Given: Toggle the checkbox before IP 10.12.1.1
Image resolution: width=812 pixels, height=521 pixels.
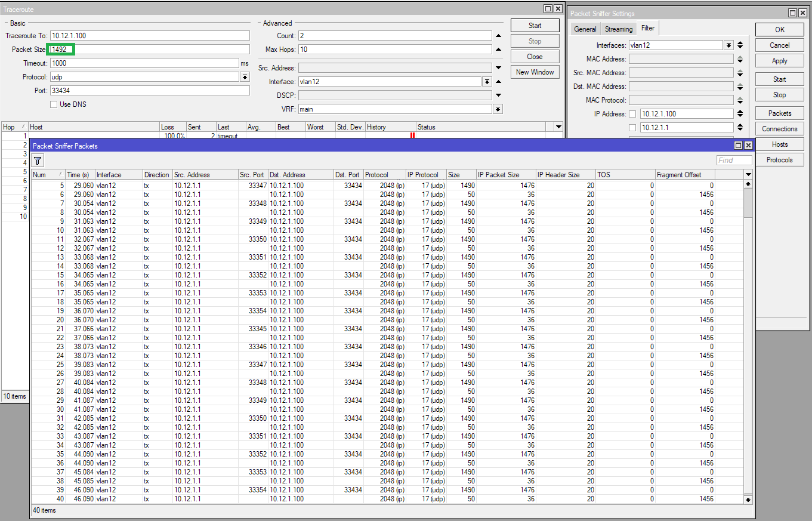Looking at the screenshot, I should (x=632, y=128).
